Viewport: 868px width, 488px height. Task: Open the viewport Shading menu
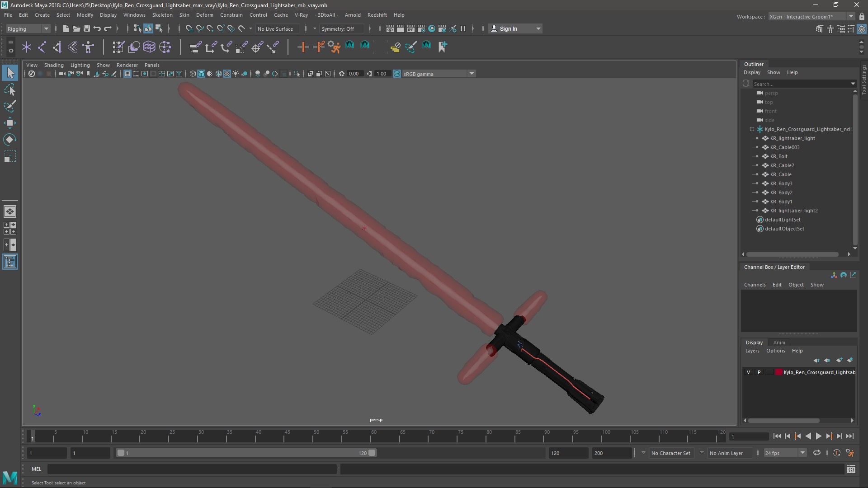click(54, 65)
